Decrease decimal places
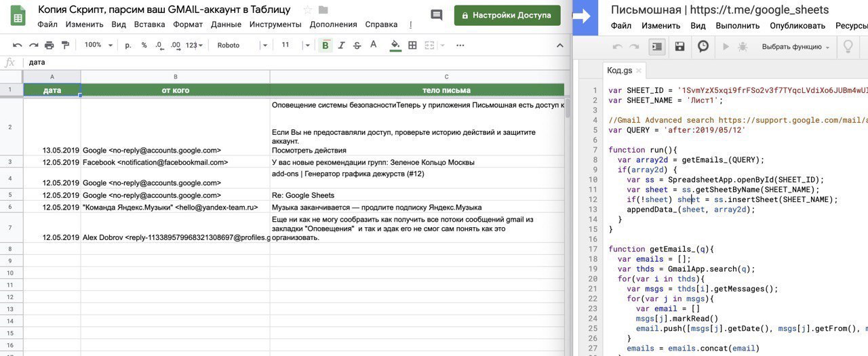 click(159, 45)
